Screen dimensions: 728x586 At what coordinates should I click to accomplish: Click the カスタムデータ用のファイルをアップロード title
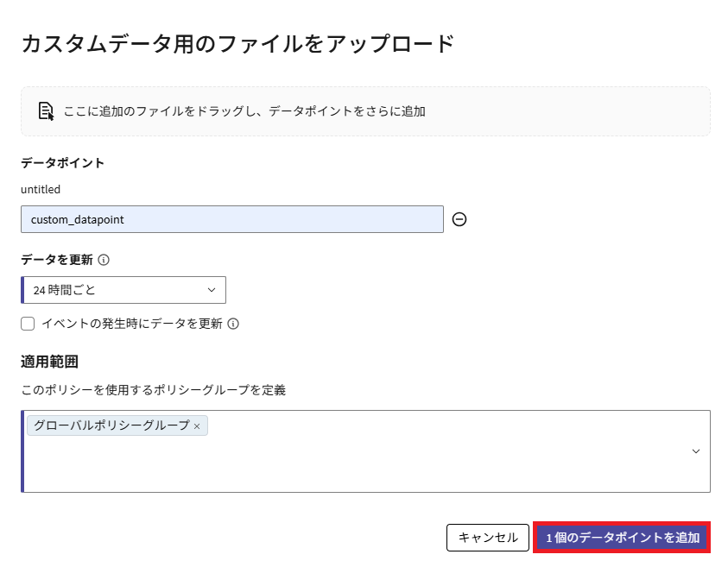coord(237,43)
